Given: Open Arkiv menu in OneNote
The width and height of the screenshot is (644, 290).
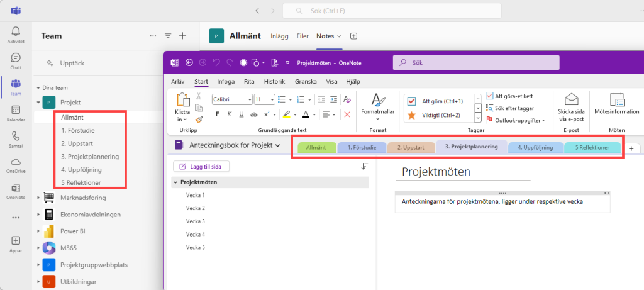Looking at the screenshot, I should (178, 81).
